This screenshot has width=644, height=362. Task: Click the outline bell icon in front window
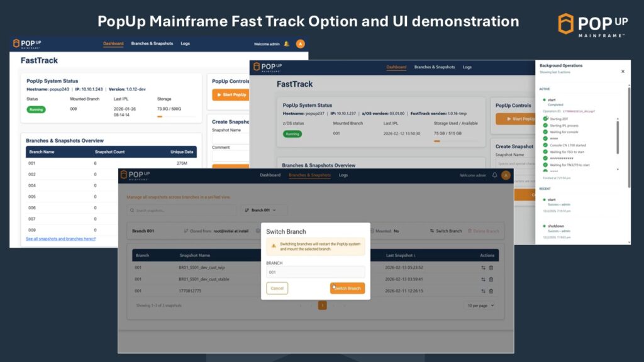tap(494, 175)
